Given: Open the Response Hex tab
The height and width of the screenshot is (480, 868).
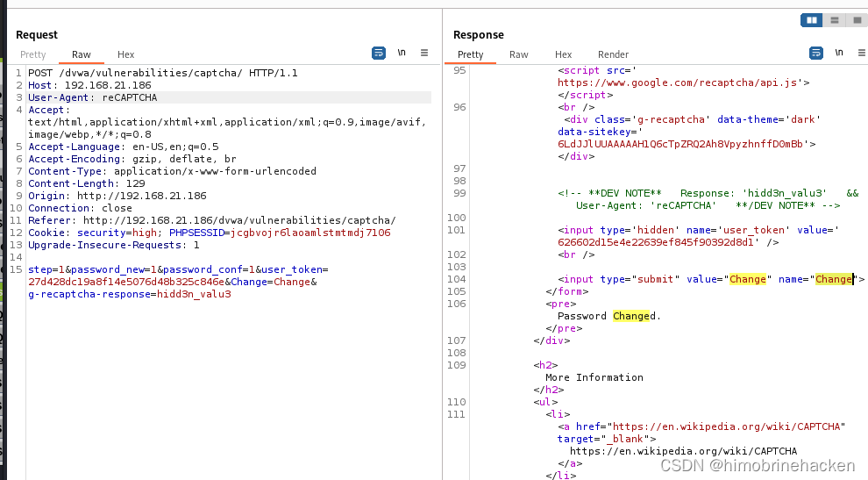Looking at the screenshot, I should [x=563, y=54].
